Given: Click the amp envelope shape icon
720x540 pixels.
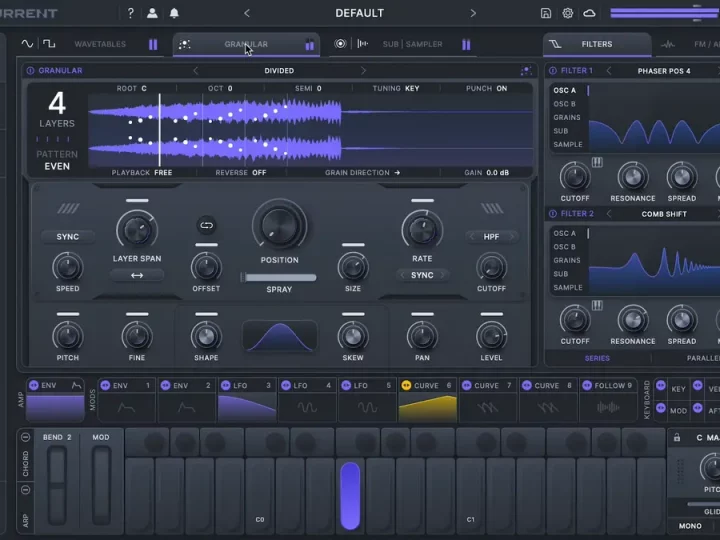Looking at the screenshot, I should [x=77, y=385].
